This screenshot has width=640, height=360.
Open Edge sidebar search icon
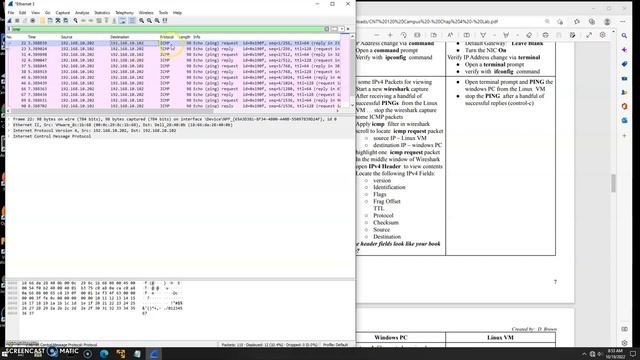[x=624, y=36]
